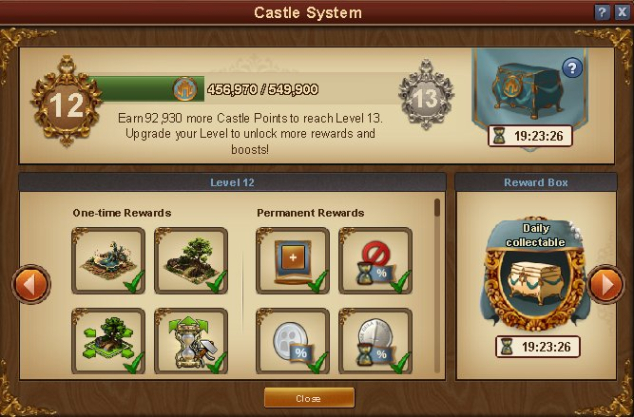634x417 pixels.
Task: Click the rewards list vertical scrollbar
Action: pyautogui.click(x=437, y=284)
